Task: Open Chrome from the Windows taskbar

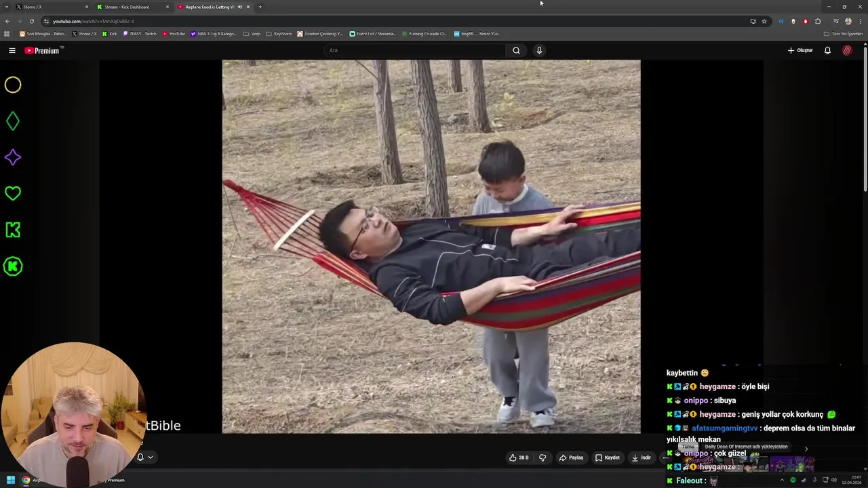Action: pyautogui.click(x=26, y=480)
